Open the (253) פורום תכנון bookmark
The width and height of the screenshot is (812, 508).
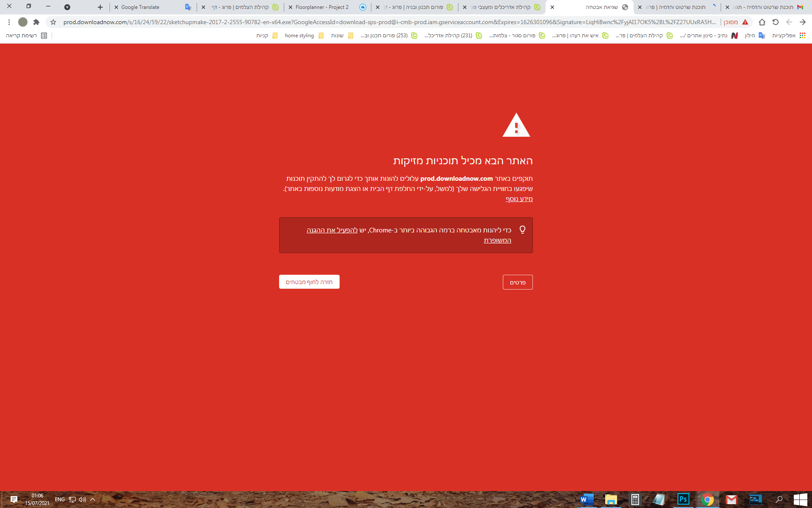[389, 36]
